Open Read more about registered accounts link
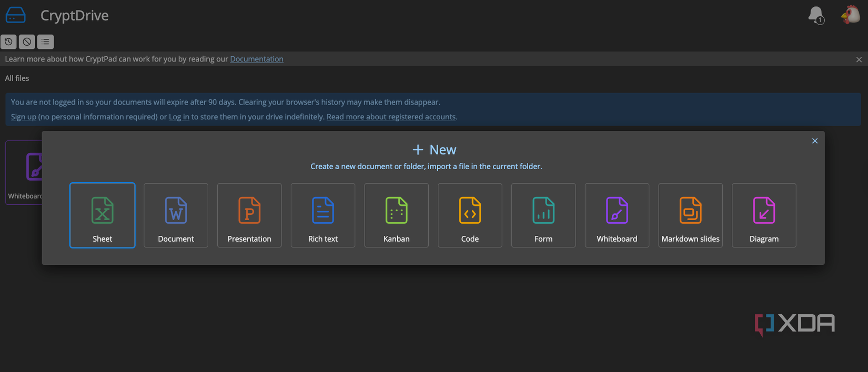Screen dimensions: 868x372 391,117
